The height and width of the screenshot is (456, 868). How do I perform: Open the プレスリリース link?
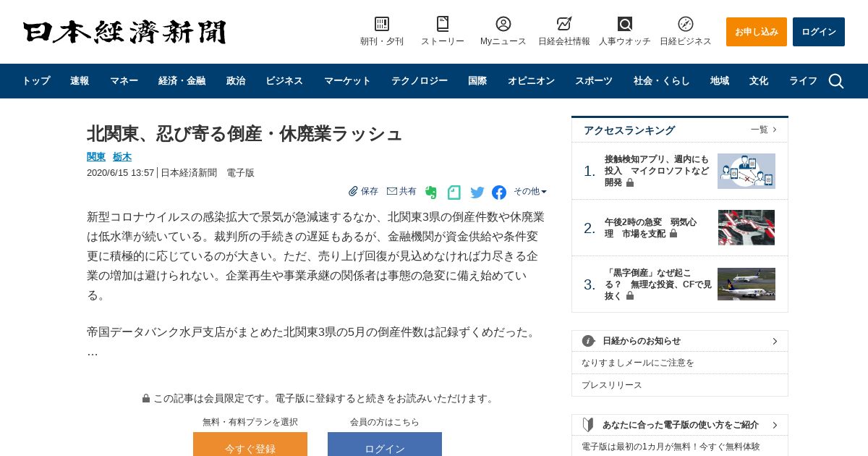click(612, 385)
